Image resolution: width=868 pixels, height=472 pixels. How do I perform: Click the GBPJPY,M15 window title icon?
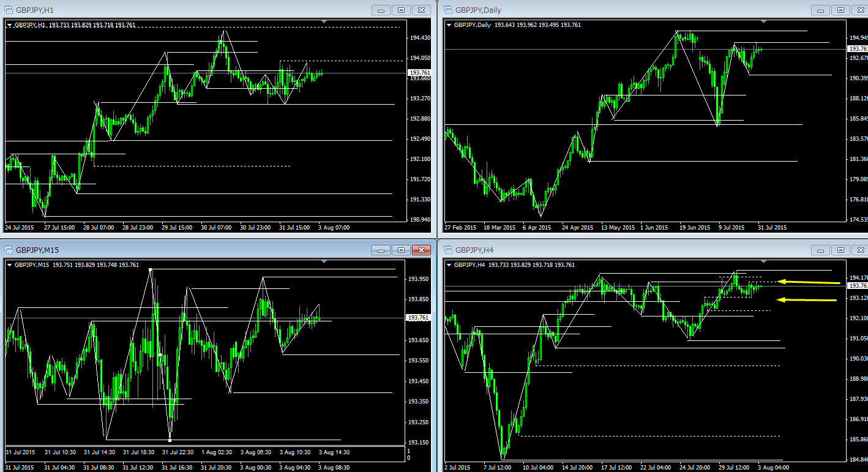tap(9, 250)
